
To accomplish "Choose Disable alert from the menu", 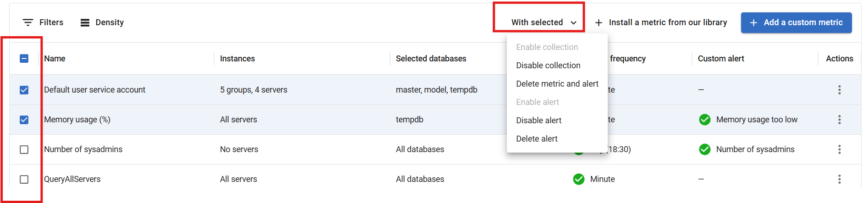I will (538, 121).
